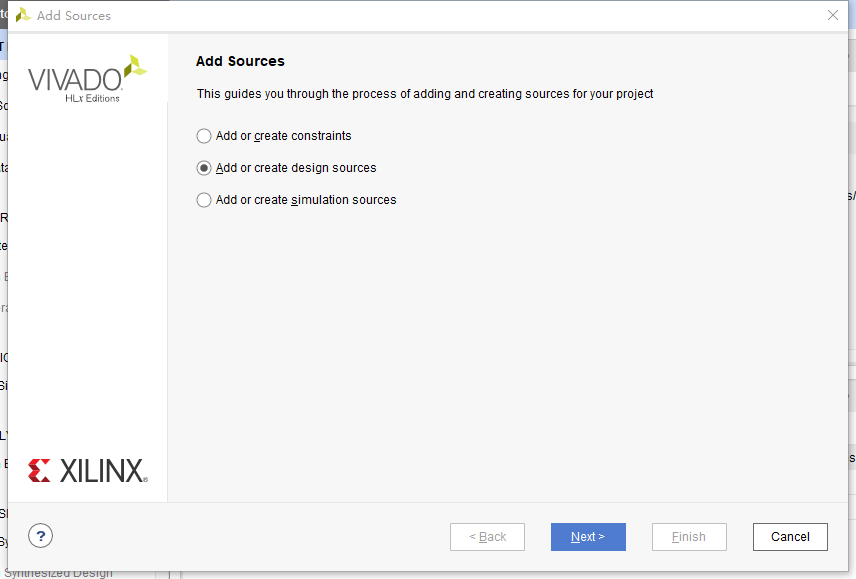Image resolution: width=856 pixels, height=579 pixels.
Task: Close the Add Sources dialog with X
Action: (833, 15)
